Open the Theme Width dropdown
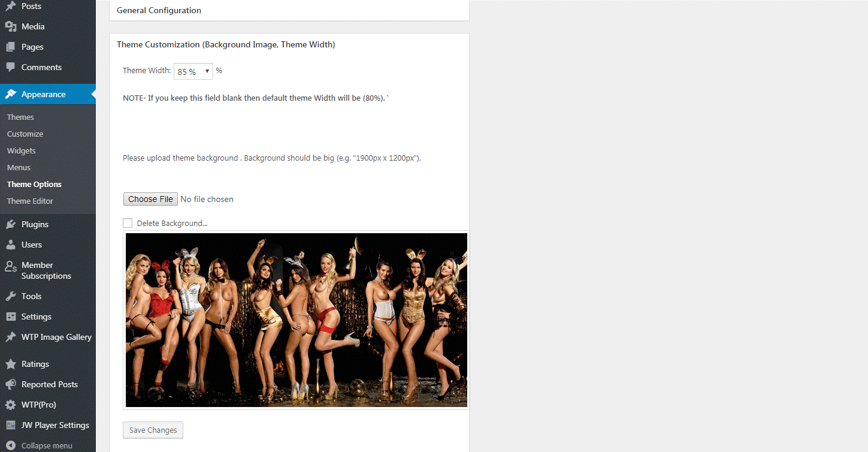 [193, 71]
